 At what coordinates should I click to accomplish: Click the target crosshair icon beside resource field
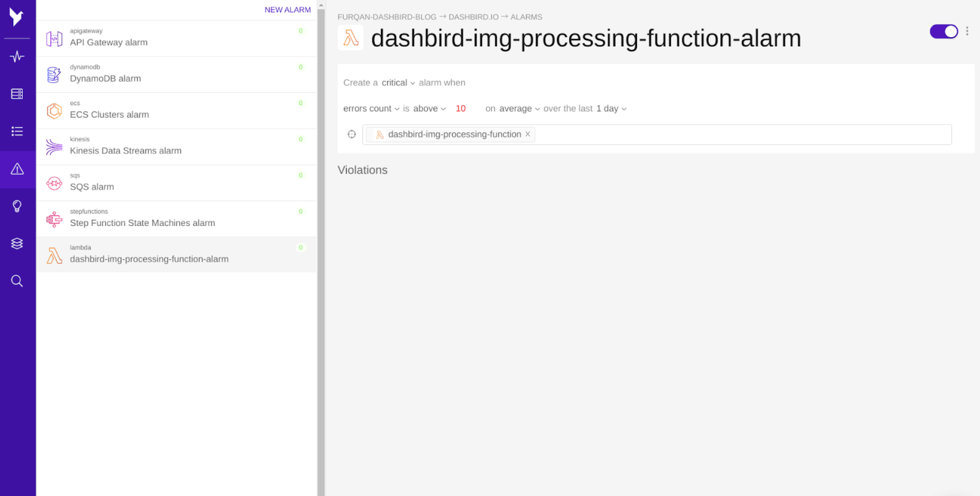(x=352, y=134)
